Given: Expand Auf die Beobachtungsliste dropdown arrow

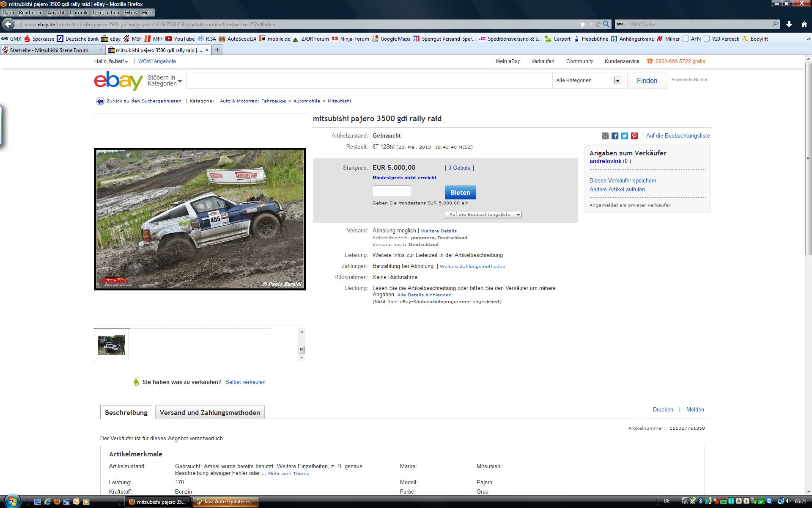Looking at the screenshot, I should click(518, 215).
